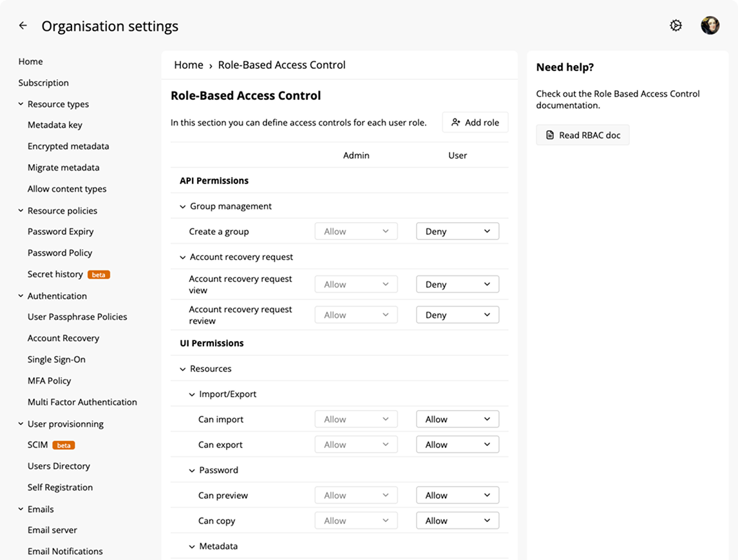Open Secret history settings
738x560 pixels.
[x=55, y=274]
